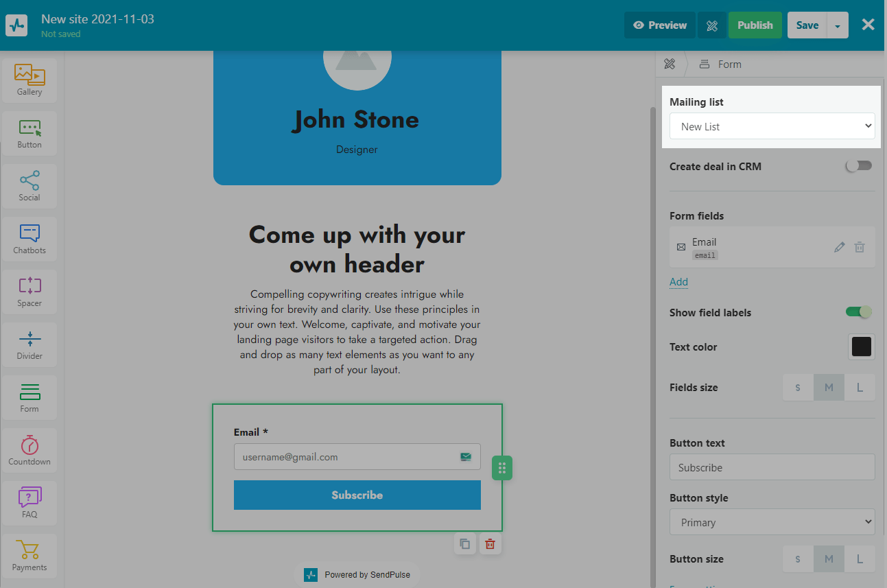Viewport: 887px width, 588px height.
Task: Add the Gallery element from sidebar
Action: coord(29,80)
